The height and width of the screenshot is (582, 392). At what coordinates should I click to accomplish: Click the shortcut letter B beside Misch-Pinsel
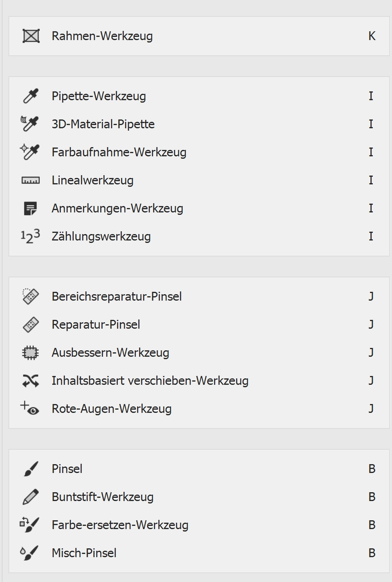coord(372,553)
